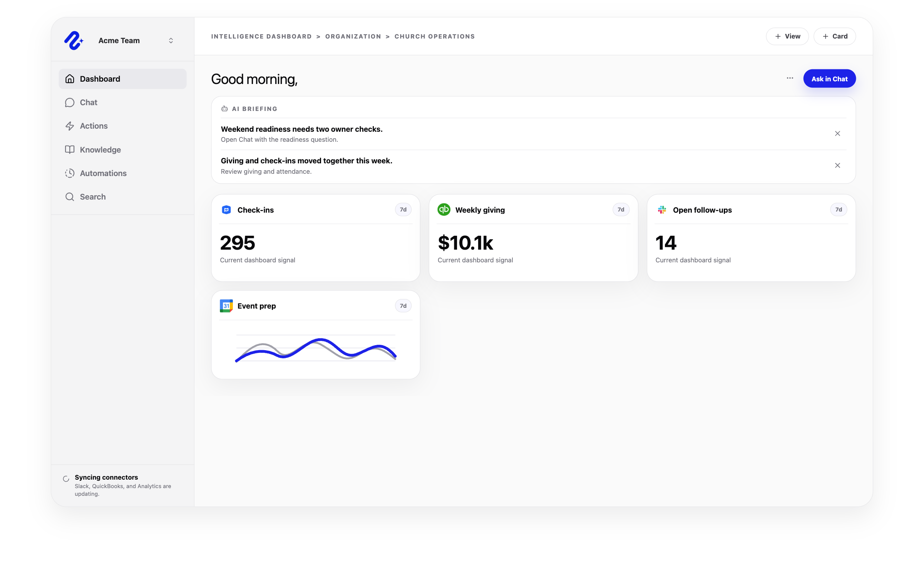Click the Church Operations breadcrumb

(x=435, y=37)
